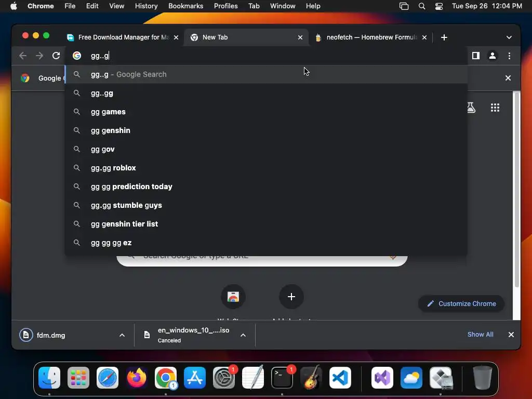Open the Chrome Labs flask icon
532x399 pixels.
coord(471,108)
